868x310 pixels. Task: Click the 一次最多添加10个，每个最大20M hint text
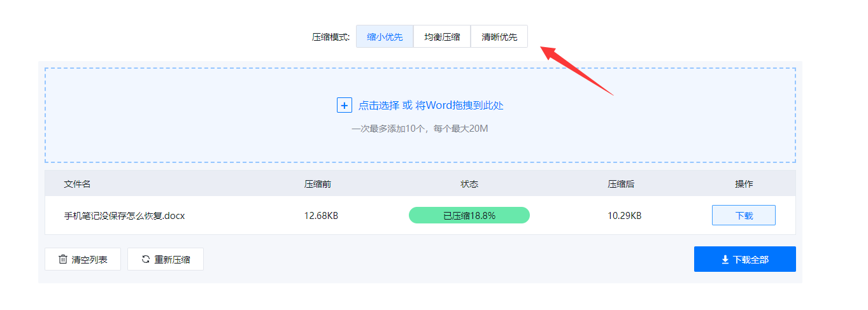420,129
